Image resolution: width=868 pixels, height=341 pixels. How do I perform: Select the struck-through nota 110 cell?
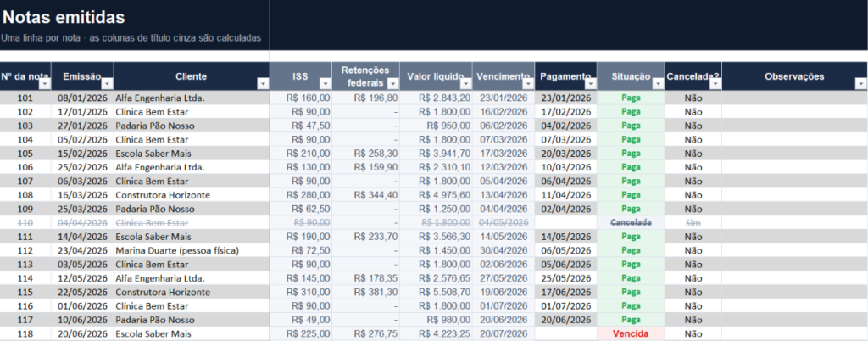point(25,222)
